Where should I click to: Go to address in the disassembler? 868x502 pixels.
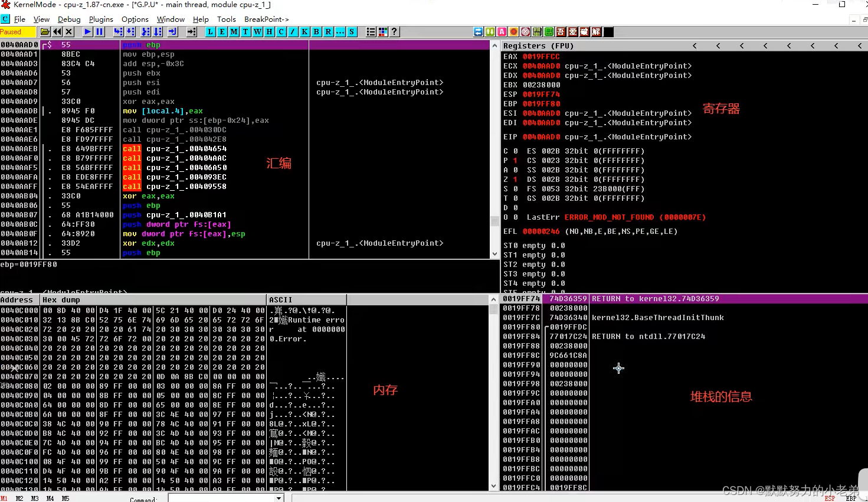192,32
